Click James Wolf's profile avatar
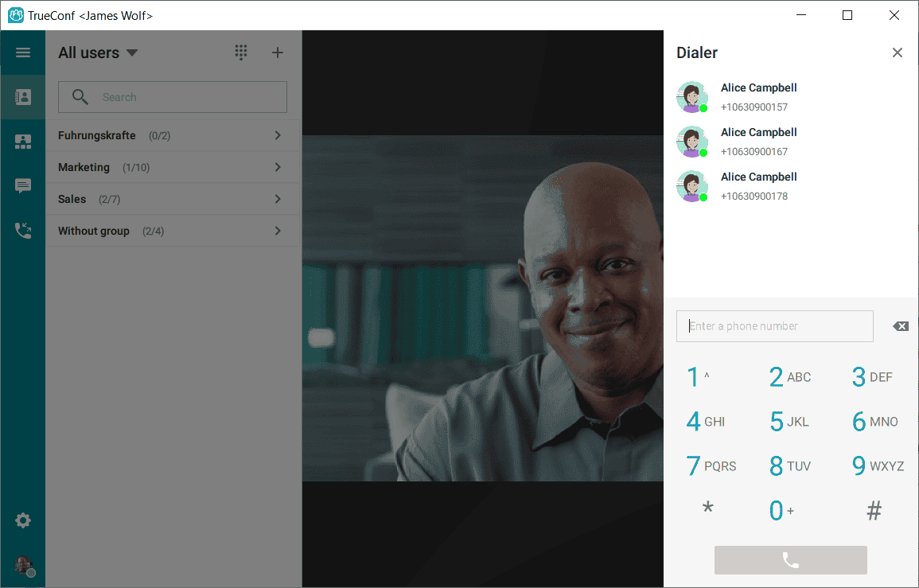 pyautogui.click(x=24, y=566)
